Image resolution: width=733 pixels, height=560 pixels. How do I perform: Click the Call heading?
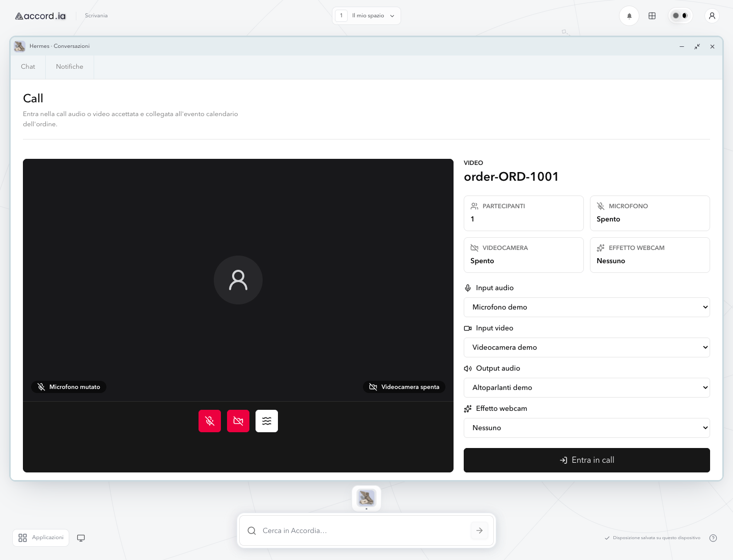[x=33, y=98]
